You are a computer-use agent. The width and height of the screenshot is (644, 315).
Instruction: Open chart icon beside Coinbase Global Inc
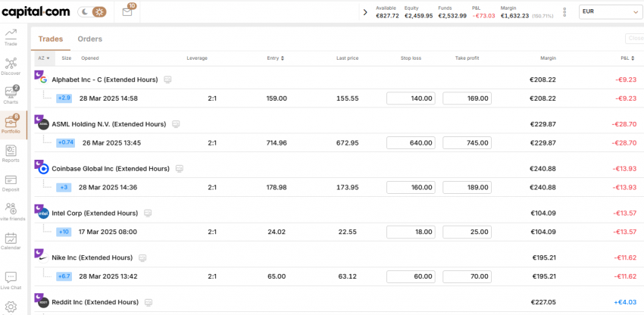(179, 169)
